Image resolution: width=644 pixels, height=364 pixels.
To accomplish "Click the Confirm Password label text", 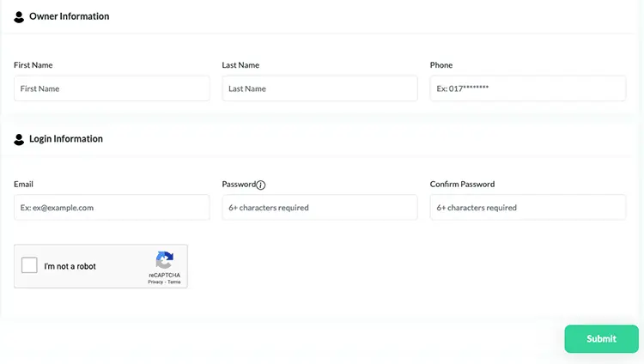I will click(462, 184).
